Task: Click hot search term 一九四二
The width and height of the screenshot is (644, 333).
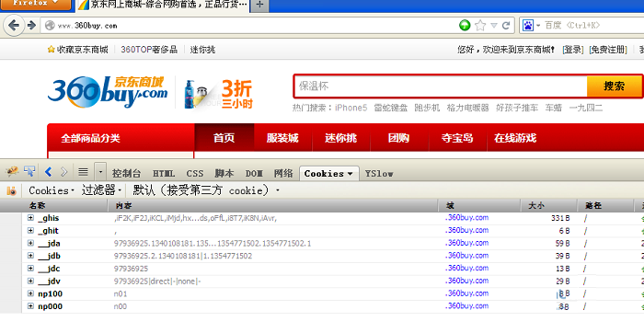Action: [586, 108]
